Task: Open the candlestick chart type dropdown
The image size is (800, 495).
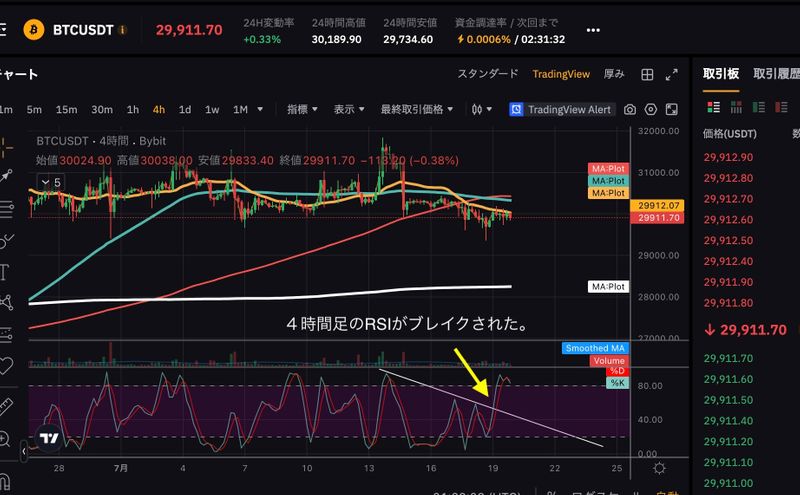Action: click(x=482, y=109)
